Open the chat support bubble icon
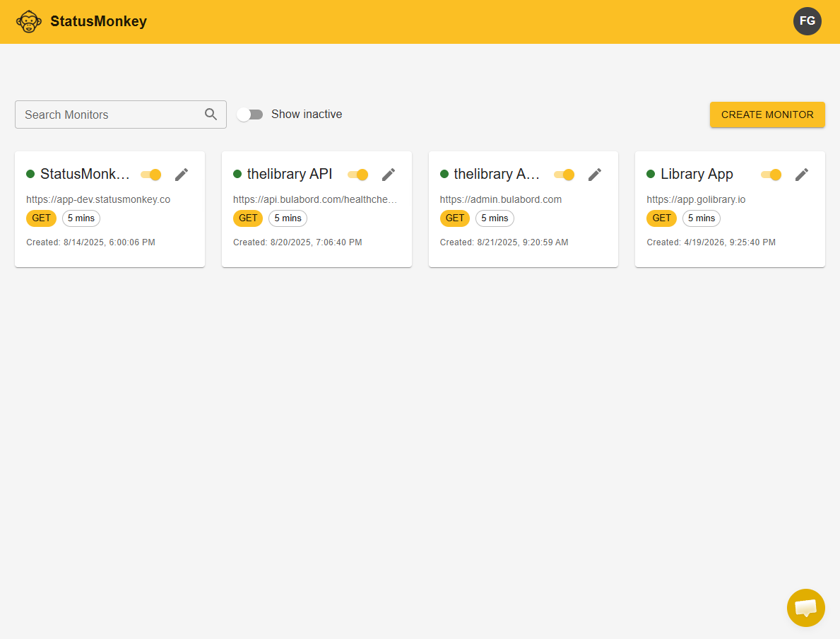This screenshot has width=840, height=639. 805,608
